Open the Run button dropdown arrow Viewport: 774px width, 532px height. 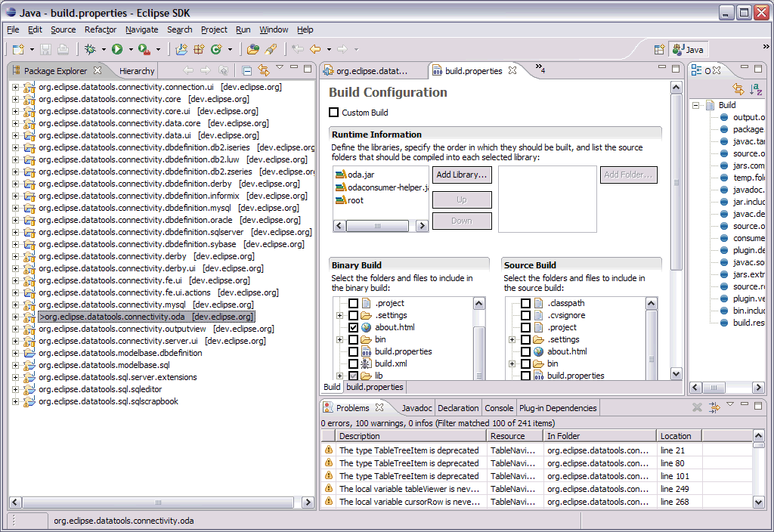pos(131,49)
